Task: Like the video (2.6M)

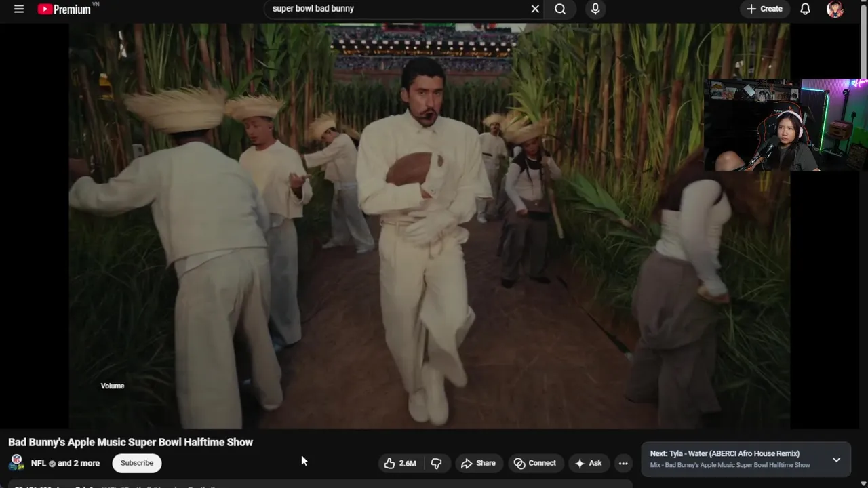Action: (400, 463)
